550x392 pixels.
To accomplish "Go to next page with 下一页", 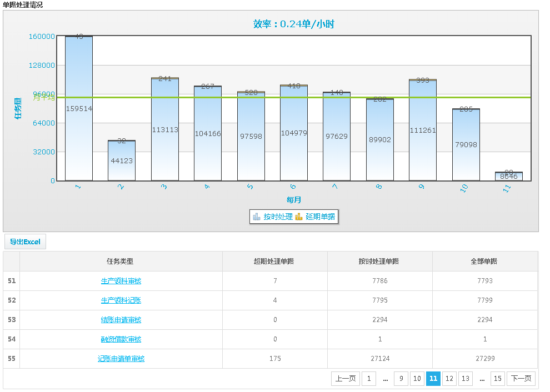I will pos(521,379).
